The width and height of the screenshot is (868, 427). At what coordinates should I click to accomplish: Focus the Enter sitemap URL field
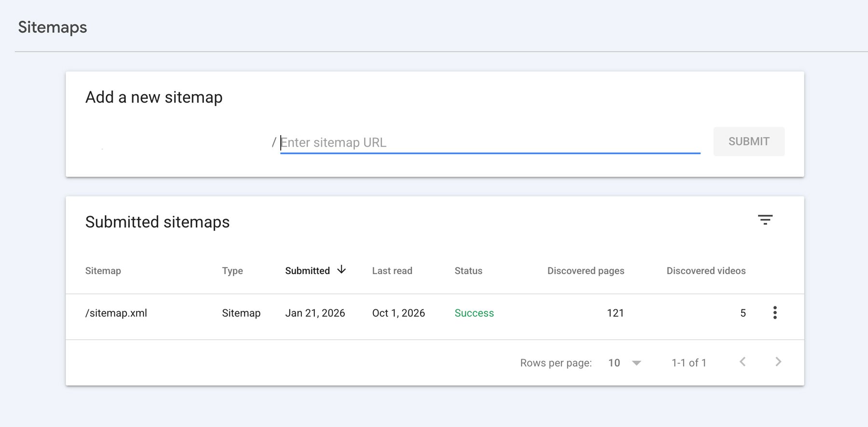point(490,142)
